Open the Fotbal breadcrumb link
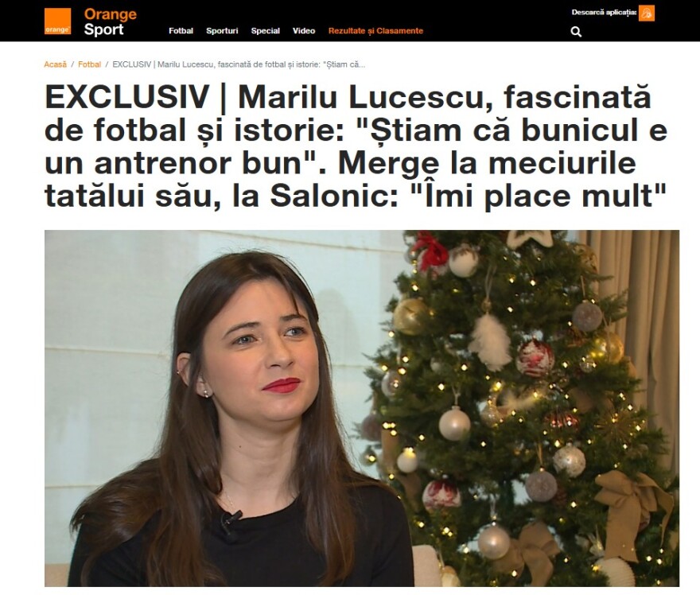This screenshot has height=595, width=700. (x=89, y=64)
